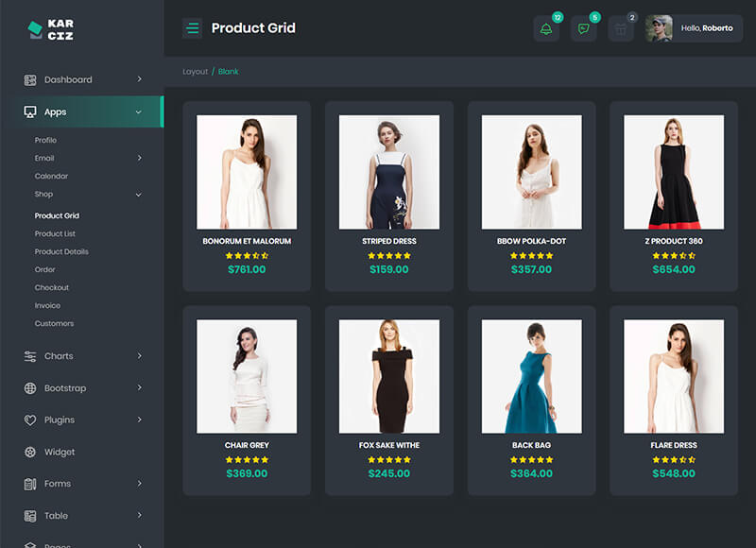The image size is (756, 548).
Task: Open the chat messages icon
Action: [x=584, y=28]
